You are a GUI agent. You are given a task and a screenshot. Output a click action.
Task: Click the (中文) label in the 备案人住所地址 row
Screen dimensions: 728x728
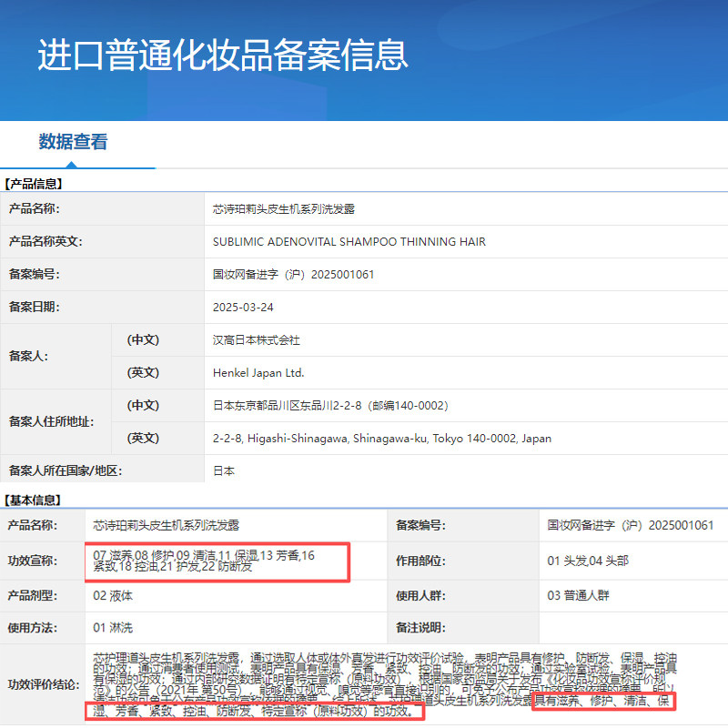tap(143, 405)
